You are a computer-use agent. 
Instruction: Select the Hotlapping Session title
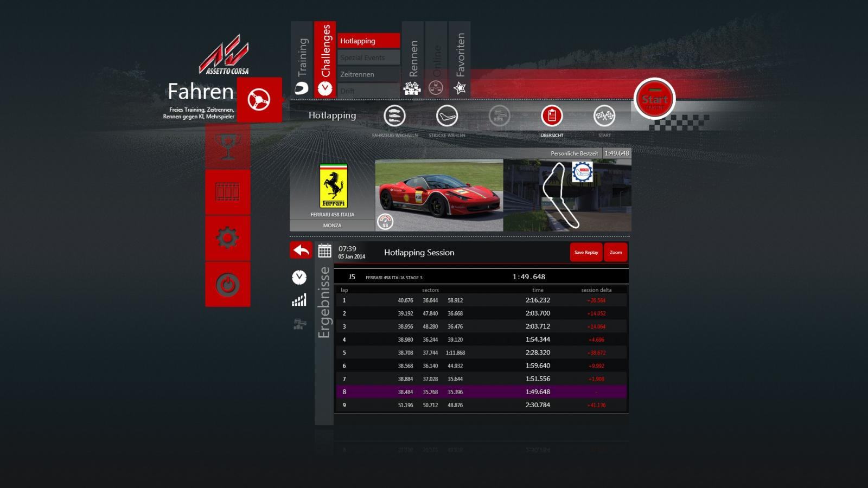tap(419, 253)
